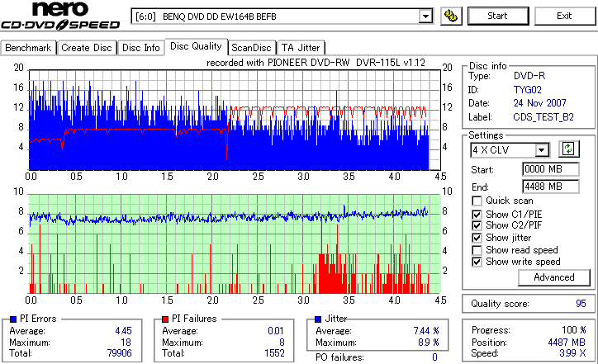
Task: Click the End position field 4488 MB
Action: pyautogui.click(x=550, y=187)
